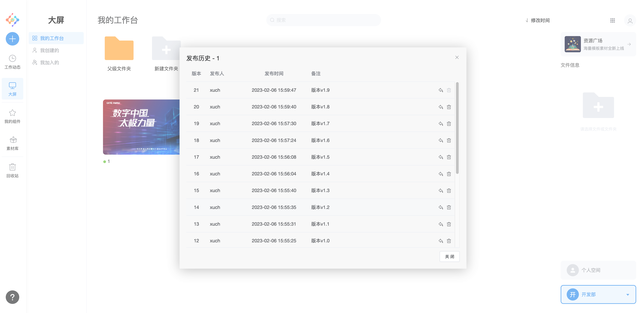Select 我加入的 in navigation
644x313 pixels.
pyautogui.click(x=56, y=62)
